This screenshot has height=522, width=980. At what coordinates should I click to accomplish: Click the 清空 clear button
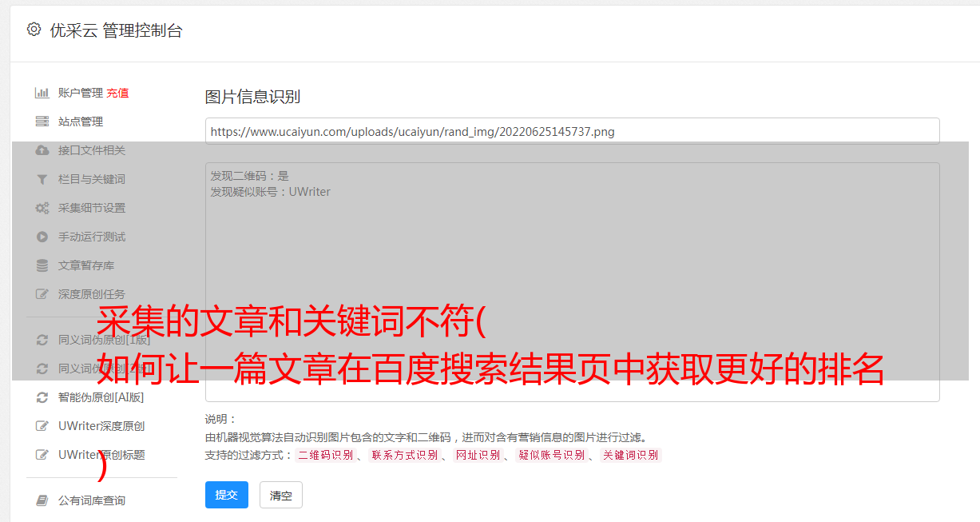[x=281, y=495]
